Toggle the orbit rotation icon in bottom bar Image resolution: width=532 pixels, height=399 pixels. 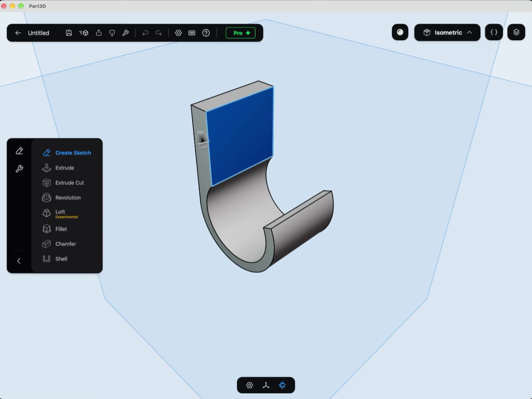tap(282, 385)
